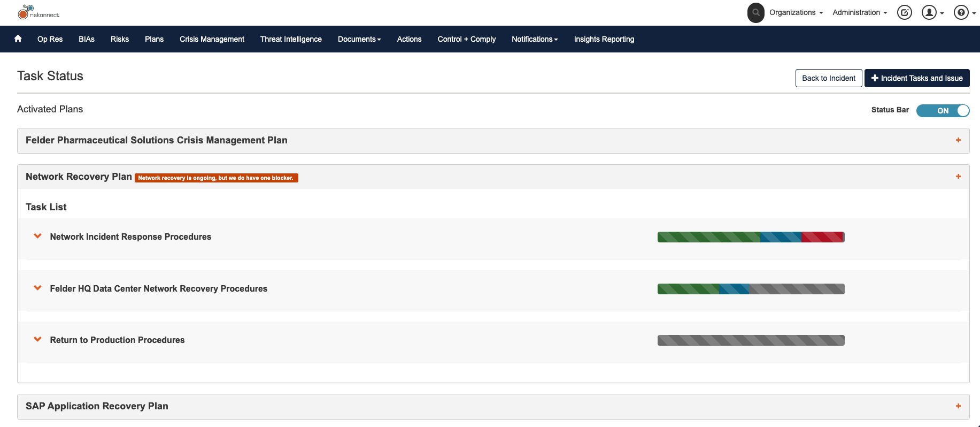Select SAP Application Recovery Plan heading
The image size is (980, 427).
(x=97, y=406)
